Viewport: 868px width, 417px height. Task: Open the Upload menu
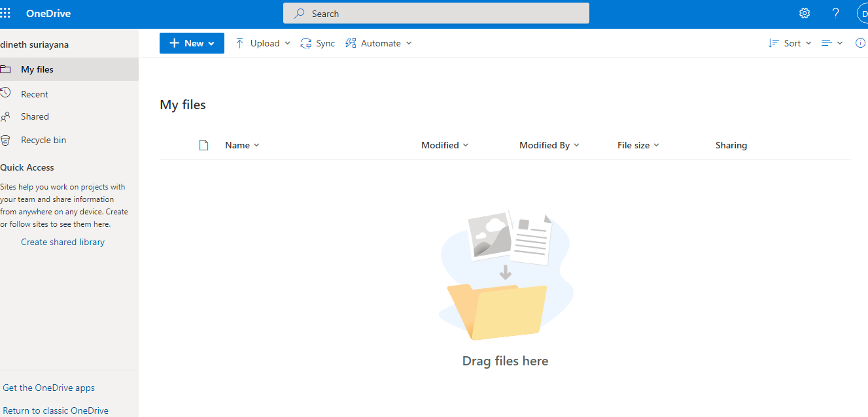[x=262, y=43]
